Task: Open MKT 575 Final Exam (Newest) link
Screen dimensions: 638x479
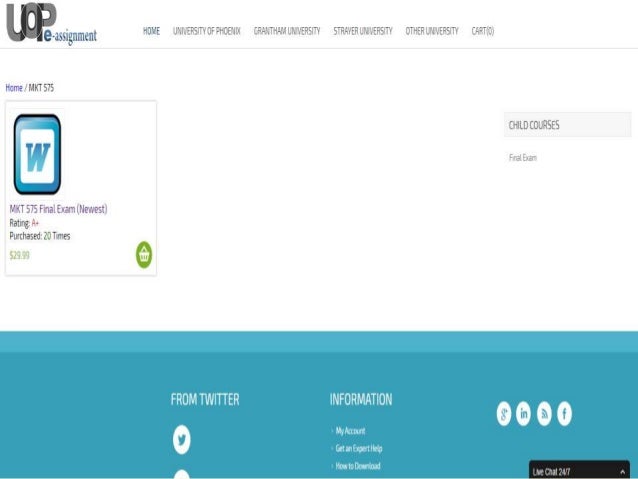Action: 58,209
